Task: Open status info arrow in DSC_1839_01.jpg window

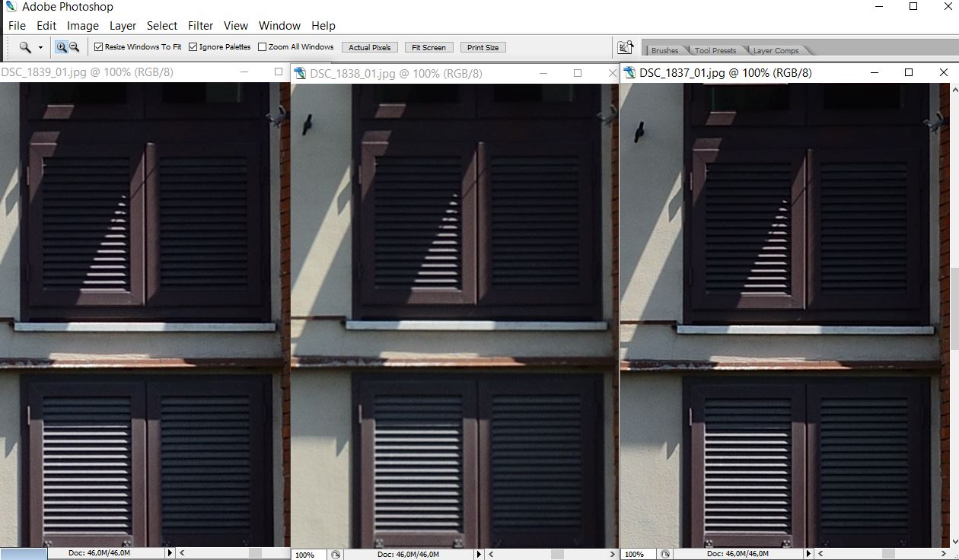Action: click(170, 553)
